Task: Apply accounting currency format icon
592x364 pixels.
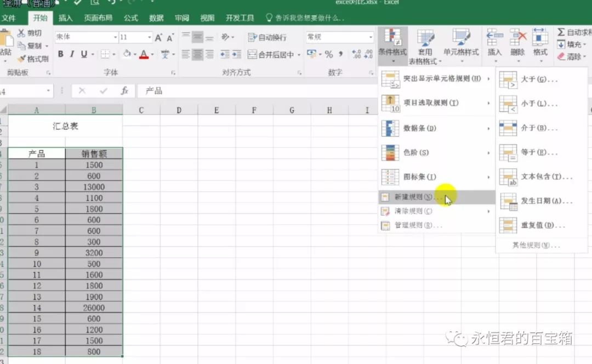Action: point(311,54)
